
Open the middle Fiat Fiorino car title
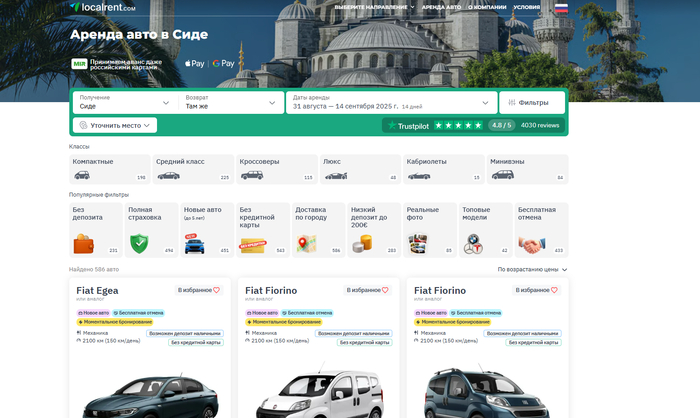[271, 291]
